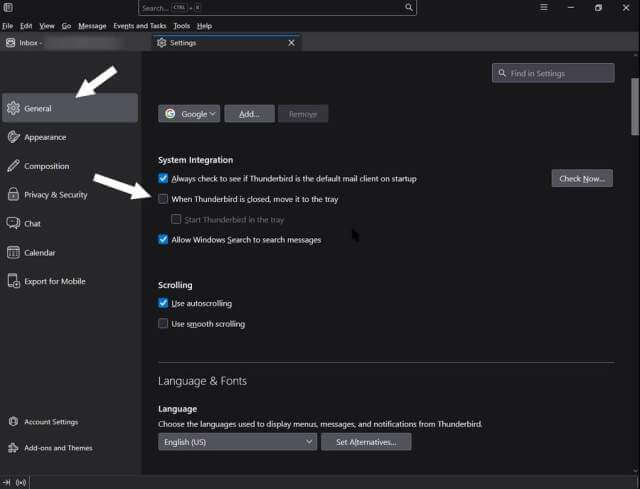Click the global Search field at top

pyautogui.click(x=278, y=7)
